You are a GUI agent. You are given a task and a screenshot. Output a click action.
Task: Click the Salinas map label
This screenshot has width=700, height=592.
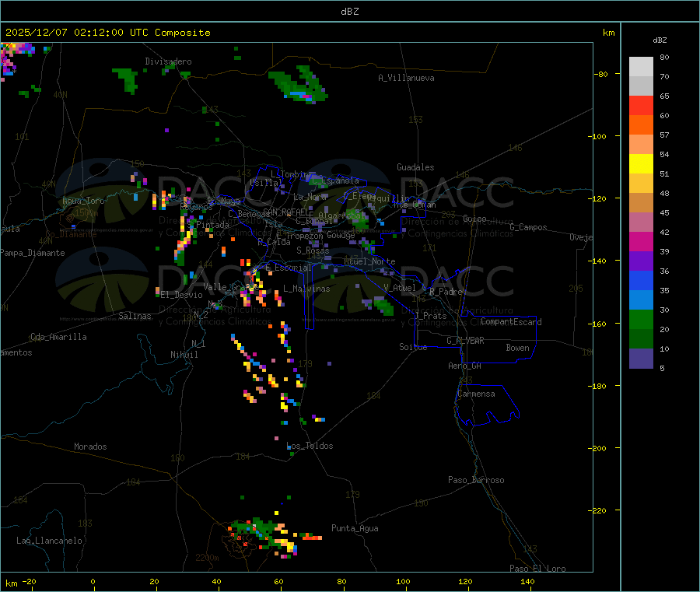135,316
